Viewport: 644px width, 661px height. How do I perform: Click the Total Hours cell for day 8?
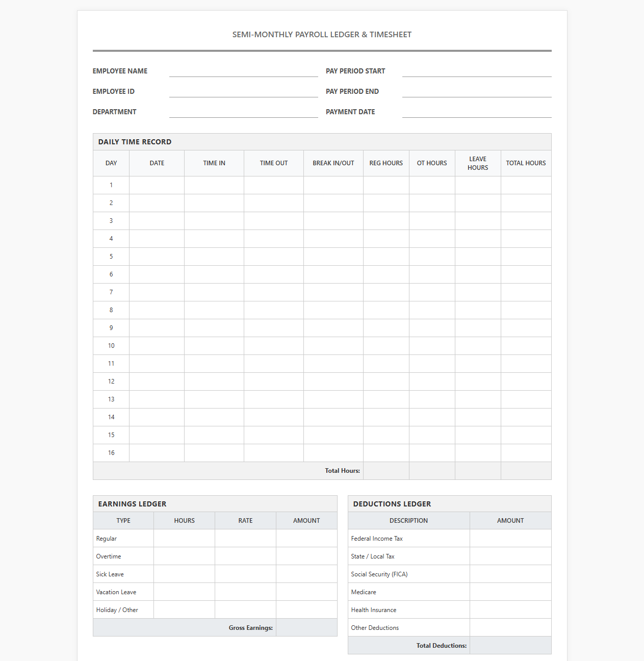tap(526, 310)
